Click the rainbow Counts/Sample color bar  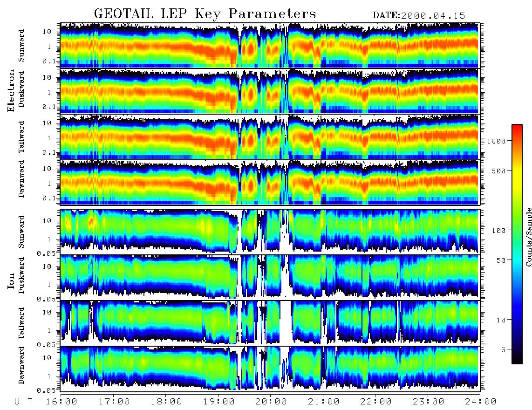point(517,244)
